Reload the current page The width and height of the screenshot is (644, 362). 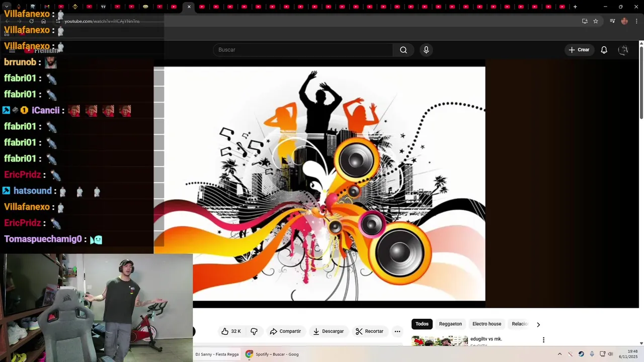click(x=31, y=21)
